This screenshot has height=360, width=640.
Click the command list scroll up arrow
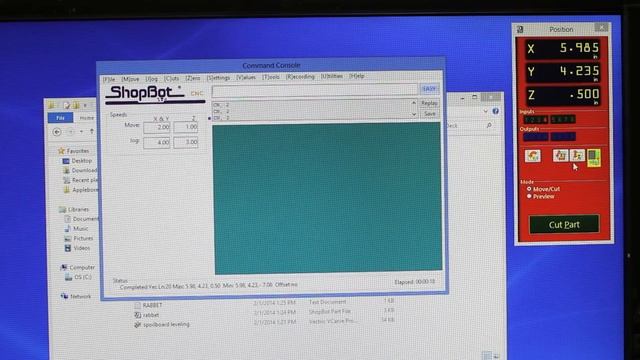413,103
